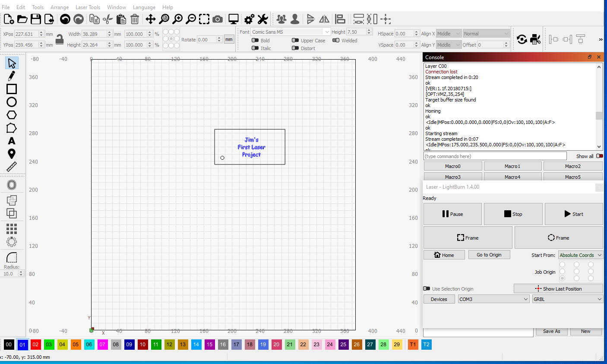Select the Draw Lines pencil tool
Viewport: 607px width, 364px height.
[12, 76]
